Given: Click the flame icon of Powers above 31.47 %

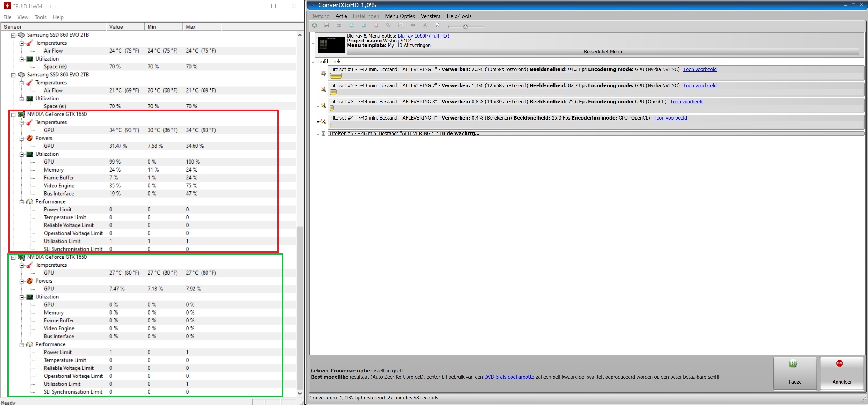Looking at the screenshot, I should pyautogui.click(x=30, y=138).
